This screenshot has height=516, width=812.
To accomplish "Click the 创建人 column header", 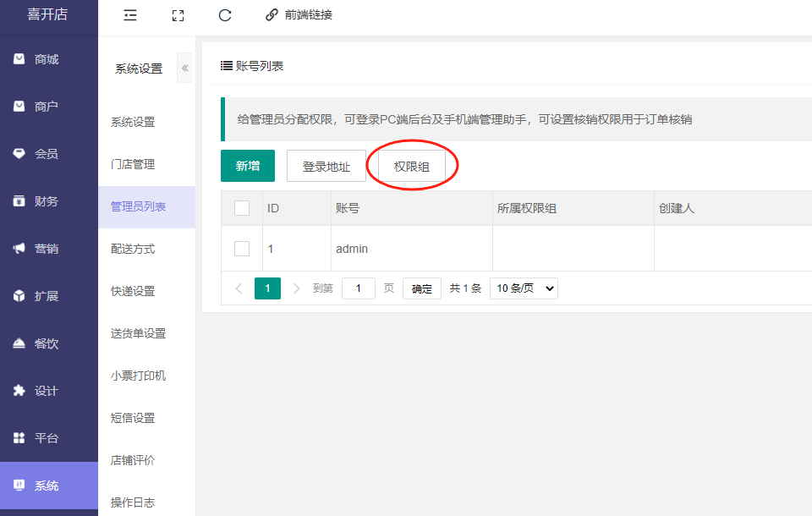I will tap(677, 208).
